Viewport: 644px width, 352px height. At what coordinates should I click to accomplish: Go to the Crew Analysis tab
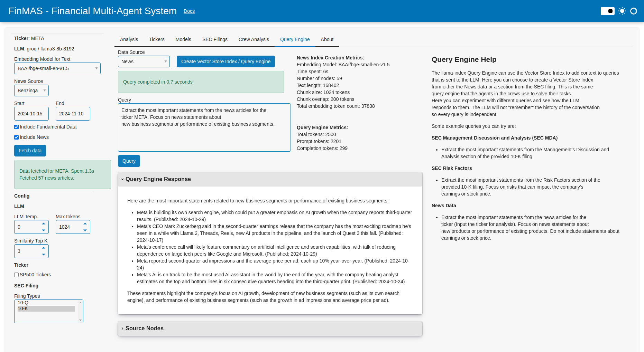click(254, 39)
